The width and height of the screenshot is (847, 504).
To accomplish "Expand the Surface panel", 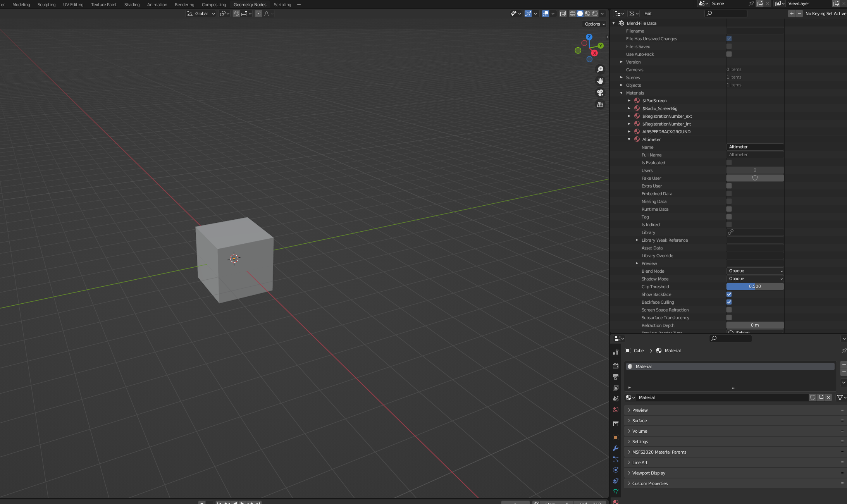I will point(640,421).
